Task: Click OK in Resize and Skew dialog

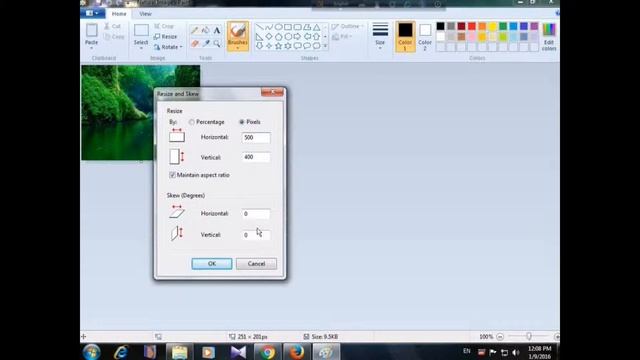Action: 212,264
